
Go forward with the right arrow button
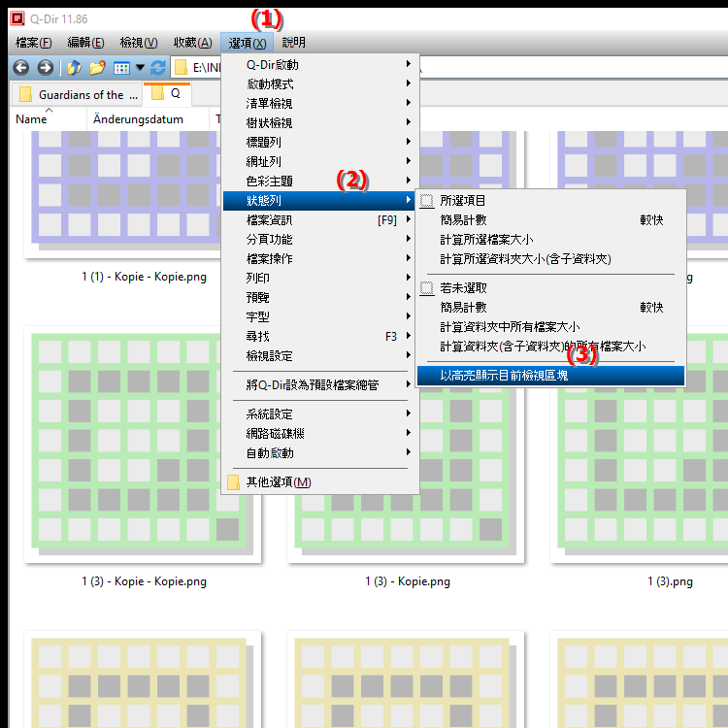click(x=45, y=68)
